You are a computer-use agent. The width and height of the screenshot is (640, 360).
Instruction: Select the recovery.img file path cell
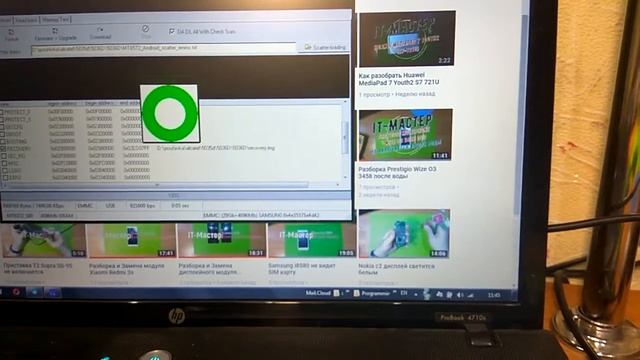click(x=216, y=148)
